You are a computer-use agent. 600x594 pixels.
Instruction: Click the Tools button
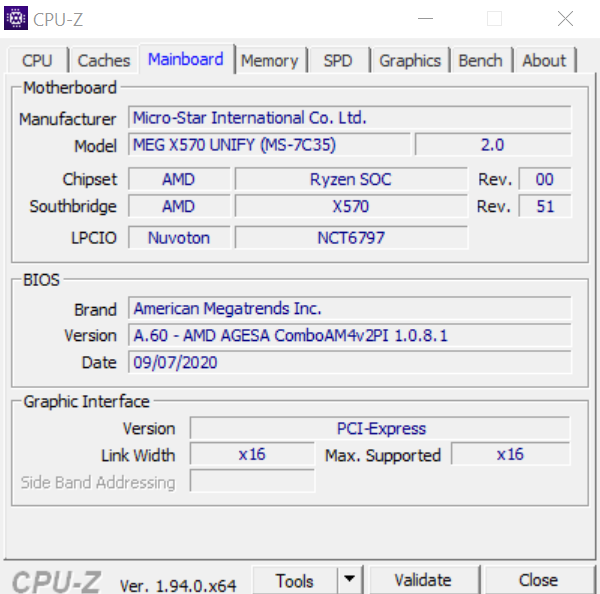click(x=295, y=580)
